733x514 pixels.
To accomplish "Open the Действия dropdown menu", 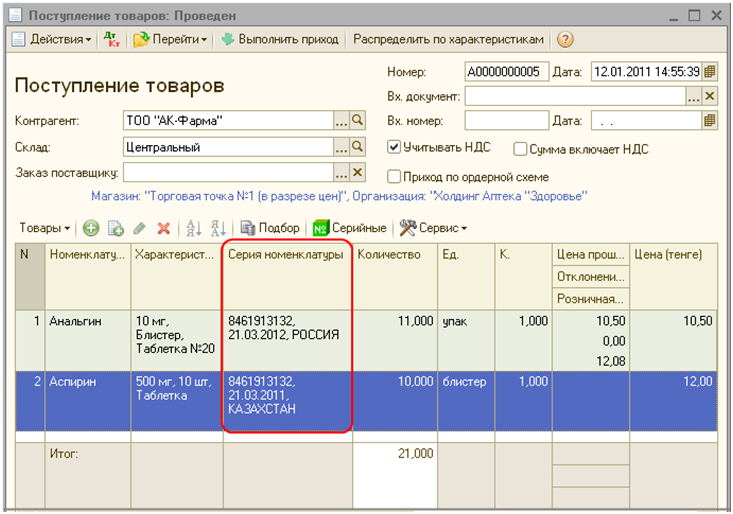I will (x=54, y=40).
